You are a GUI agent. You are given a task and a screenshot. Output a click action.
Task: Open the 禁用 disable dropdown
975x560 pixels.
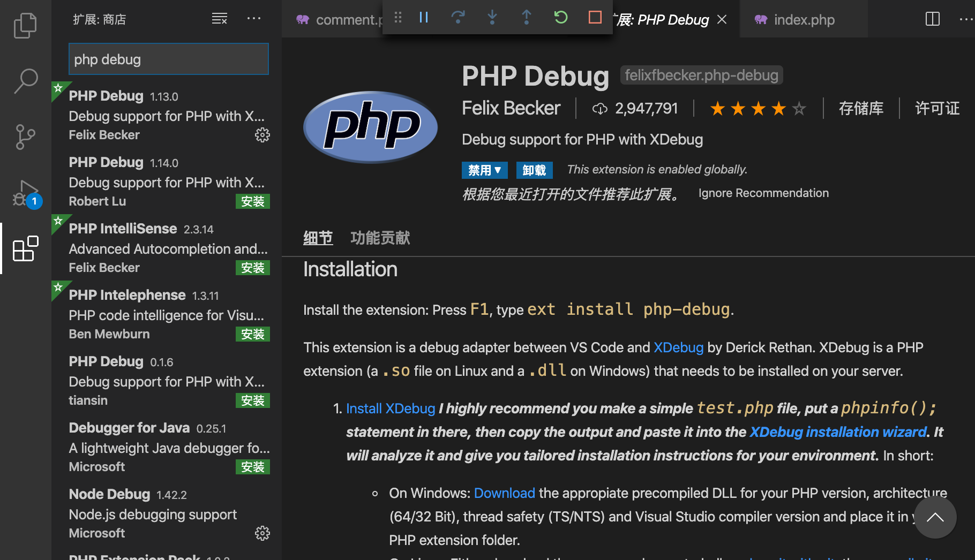484,170
